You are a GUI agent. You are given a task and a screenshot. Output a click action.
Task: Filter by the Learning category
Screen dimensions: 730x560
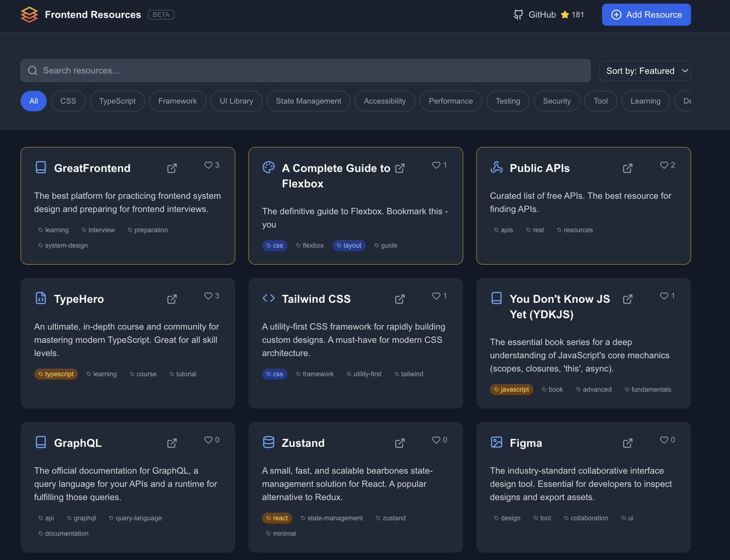point(645,101)
